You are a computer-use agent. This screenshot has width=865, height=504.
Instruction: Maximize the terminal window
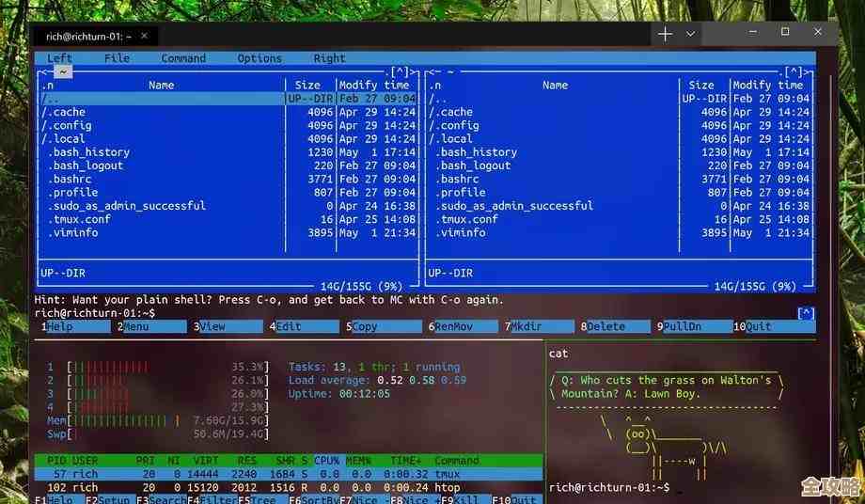(x=785, y=32)
